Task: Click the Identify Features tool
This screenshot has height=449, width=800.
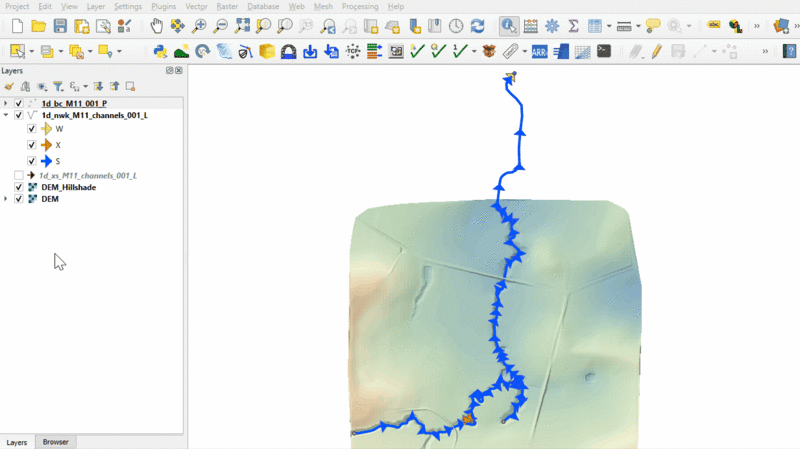Action: 509,26
